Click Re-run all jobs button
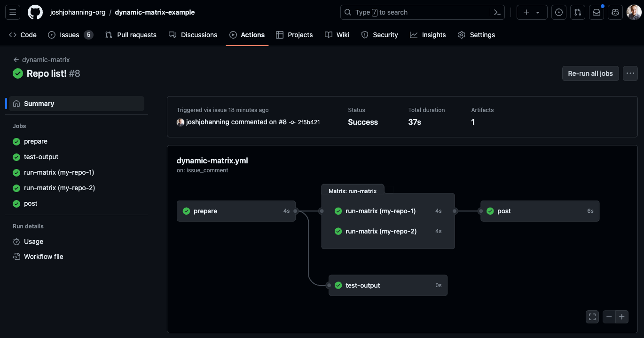The width and height of the screenshot is (644, 338). (x=590, y=73)
